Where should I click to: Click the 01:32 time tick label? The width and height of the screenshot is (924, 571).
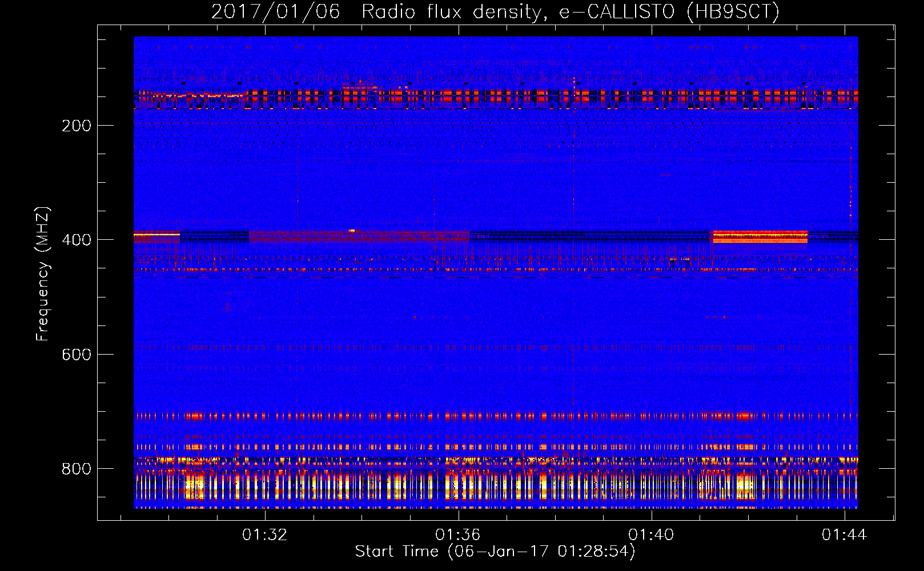click(x=265, y=535)
